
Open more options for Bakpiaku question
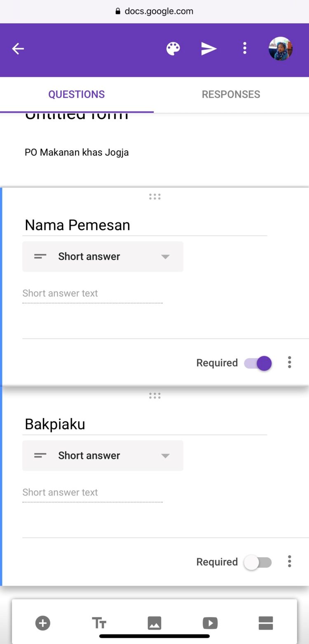[x=290, y=562]
